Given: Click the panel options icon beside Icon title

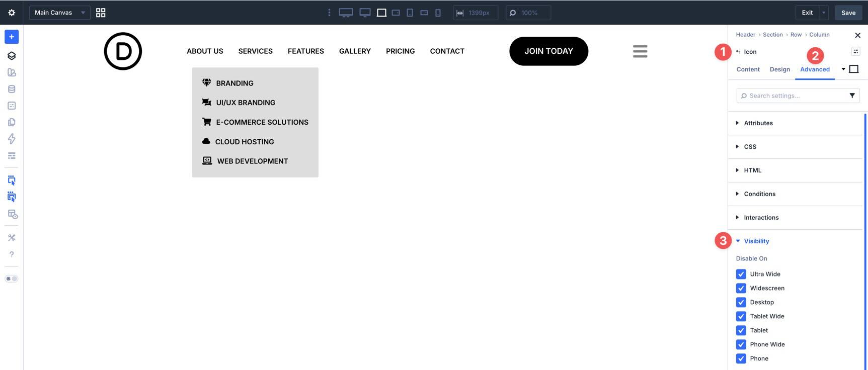Looking at the screenshot, I should (x=855, y=51).
